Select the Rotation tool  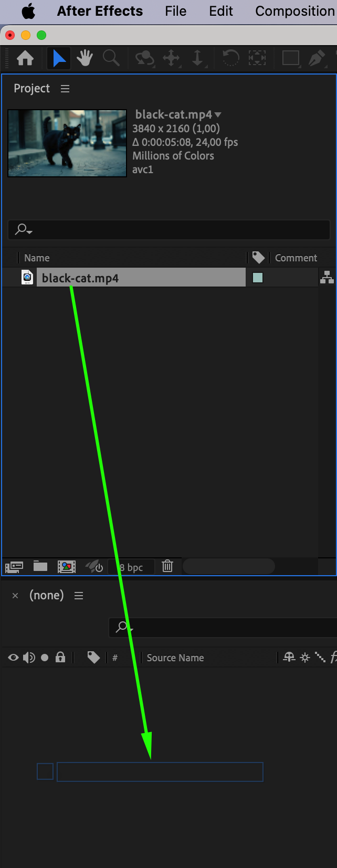[230, 58]
